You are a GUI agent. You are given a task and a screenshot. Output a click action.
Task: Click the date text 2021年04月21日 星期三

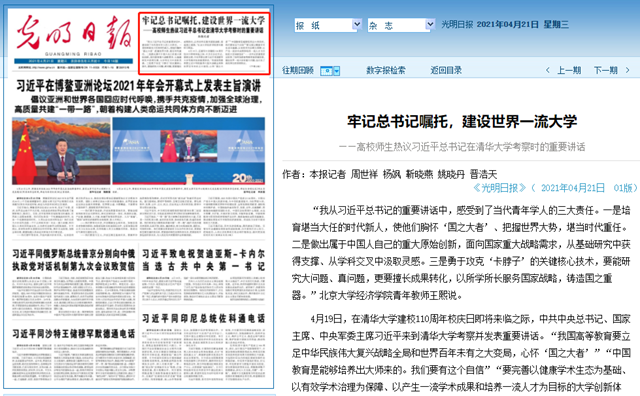tap(523, 24)
